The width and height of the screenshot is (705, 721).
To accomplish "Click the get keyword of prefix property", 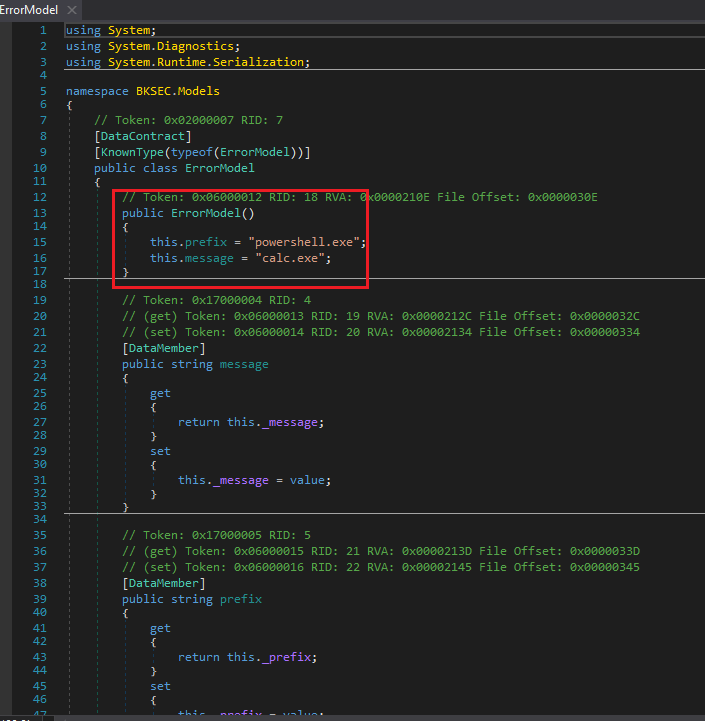I will click(x=160, y=628).
